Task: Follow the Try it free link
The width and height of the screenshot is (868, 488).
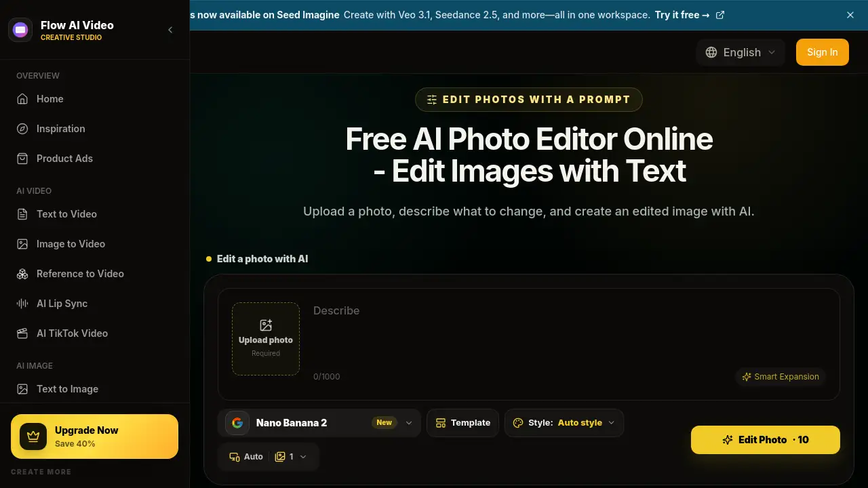Action: click(x=682, y=15)
